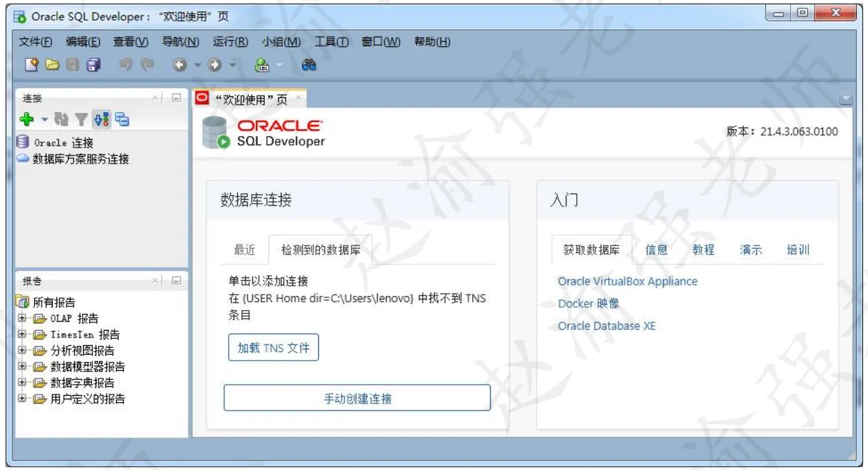This screenshot has height=470, width=868.
Task: Click the Open folder toolbar icon
Action: point(52,64)
